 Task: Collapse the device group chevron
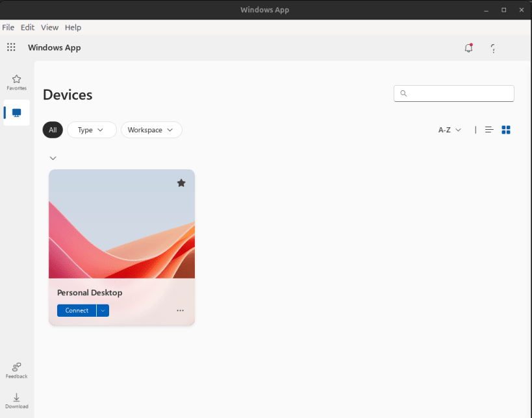coord(53,158)
